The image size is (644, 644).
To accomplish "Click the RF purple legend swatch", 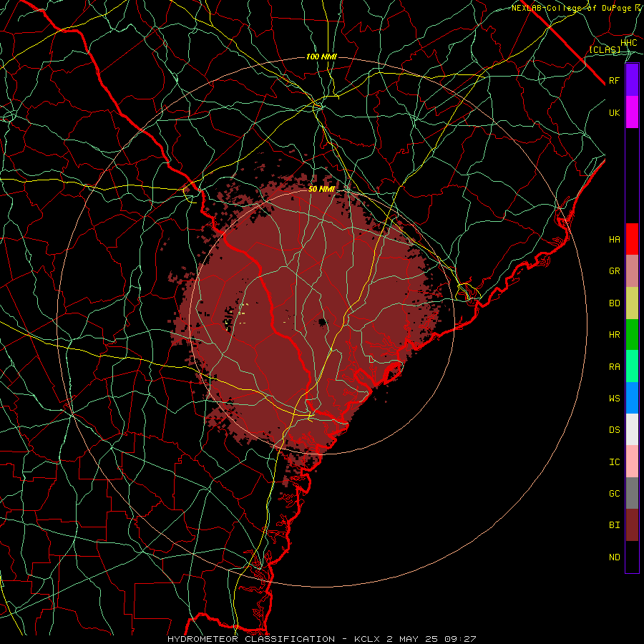I will (x=632, y=80).
